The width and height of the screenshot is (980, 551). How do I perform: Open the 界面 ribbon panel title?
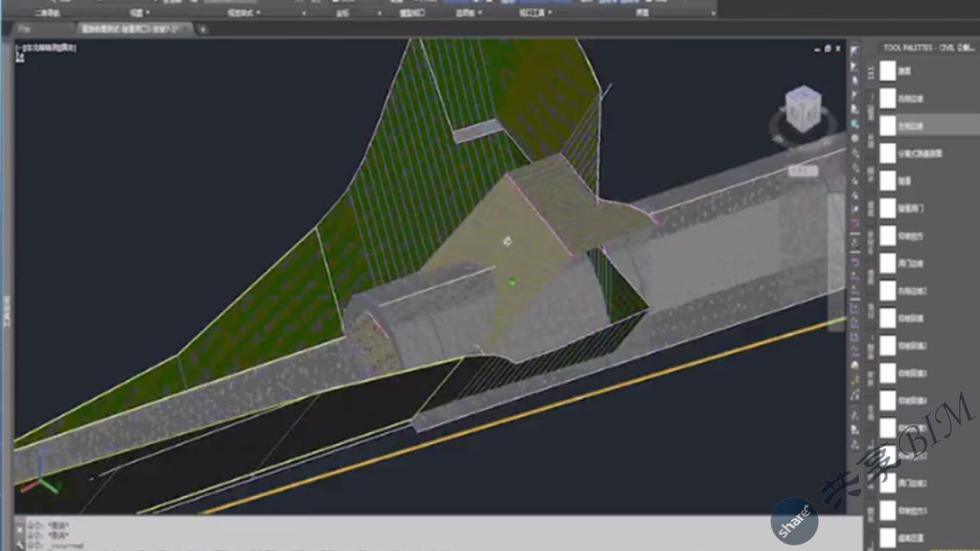pos(642,13)
